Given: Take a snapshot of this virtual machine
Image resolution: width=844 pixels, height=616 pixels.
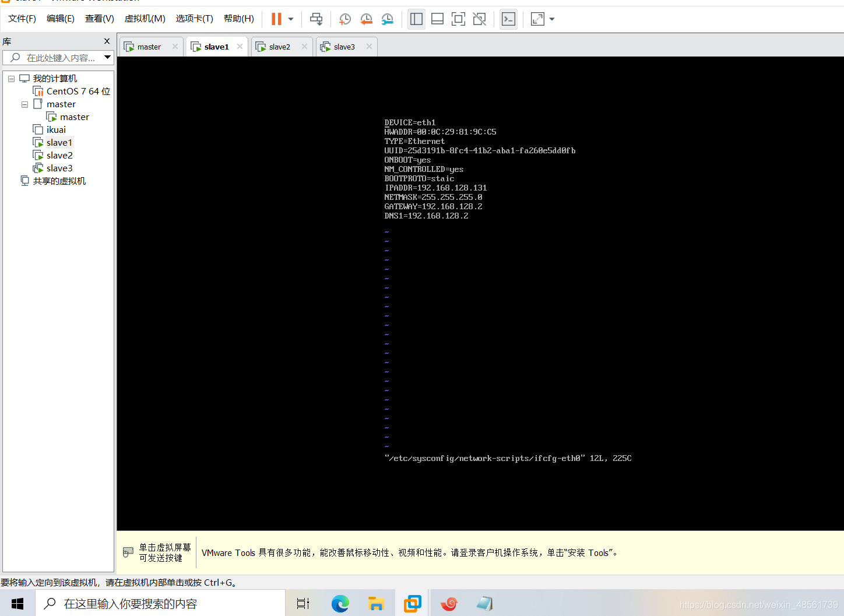Looking at the screenshot, I should click(345, 19).
